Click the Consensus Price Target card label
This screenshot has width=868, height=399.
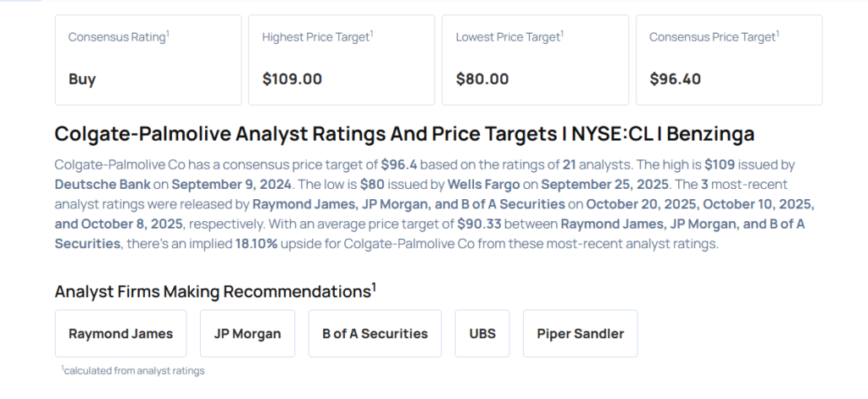tap(713, 37)
